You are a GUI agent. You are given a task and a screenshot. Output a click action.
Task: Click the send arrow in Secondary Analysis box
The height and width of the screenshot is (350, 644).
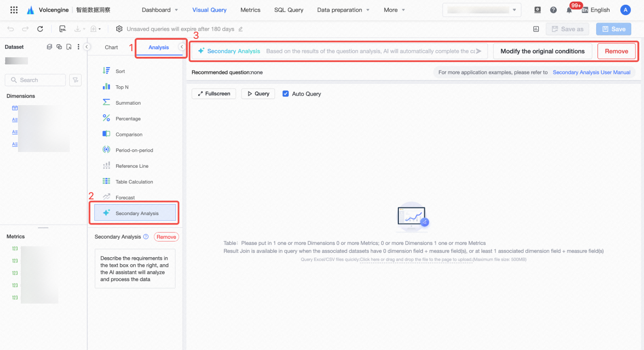point(479,51)
